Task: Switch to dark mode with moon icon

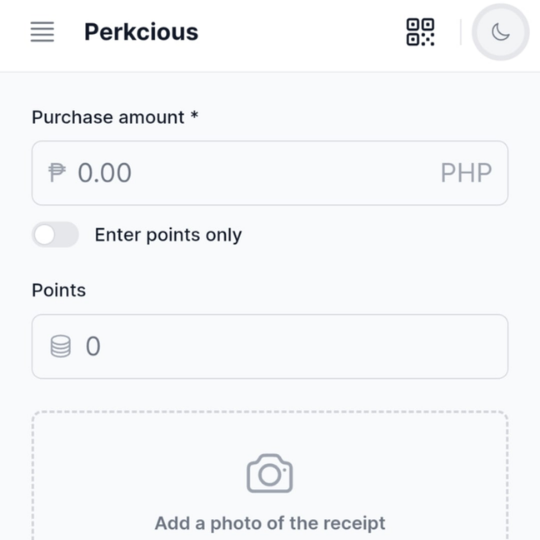Action: point(500,32)
